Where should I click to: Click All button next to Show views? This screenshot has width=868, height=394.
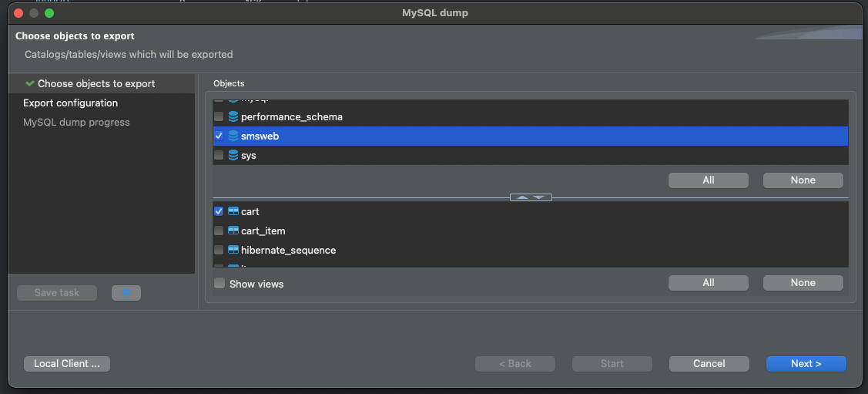[x=708, y=283]
